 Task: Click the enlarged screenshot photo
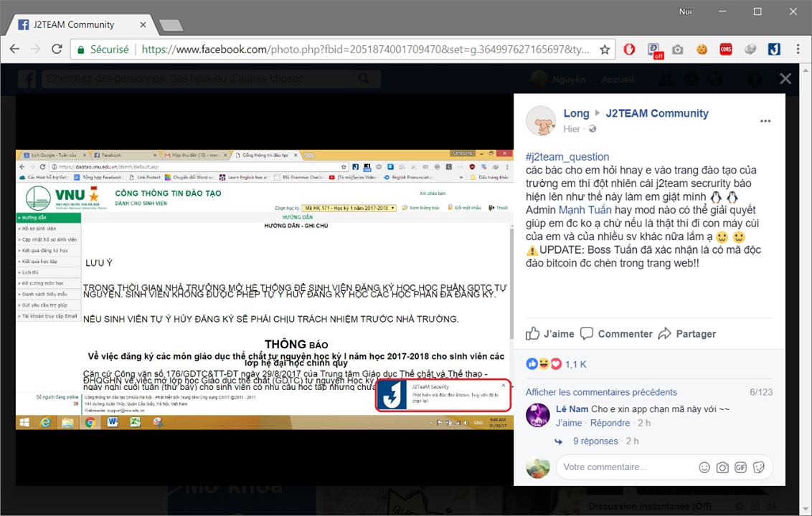(x=265, y=290)
